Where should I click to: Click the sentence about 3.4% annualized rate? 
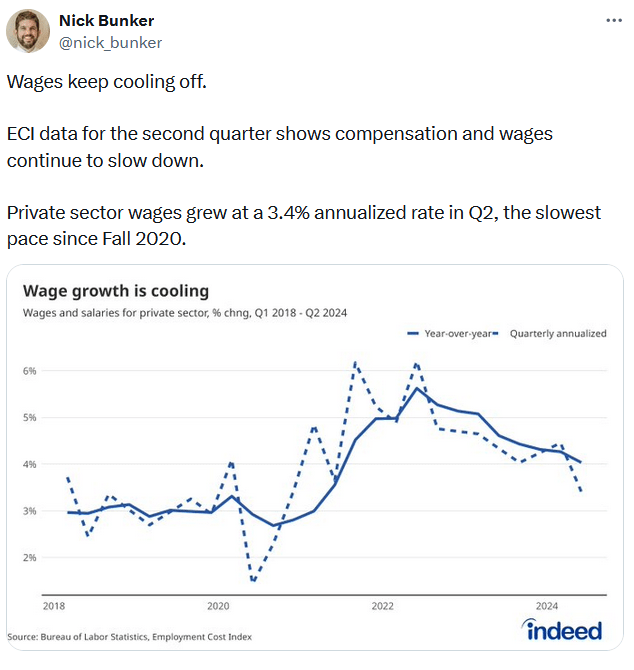pyautogui.click(x=303, y=225)
